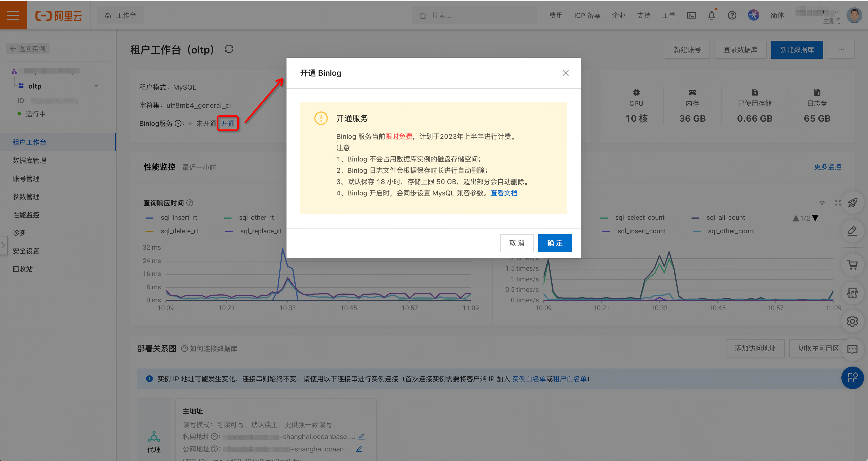Confirm enabling Binlog with 确定 button
The image size is (868, 461).
(554, 243)
